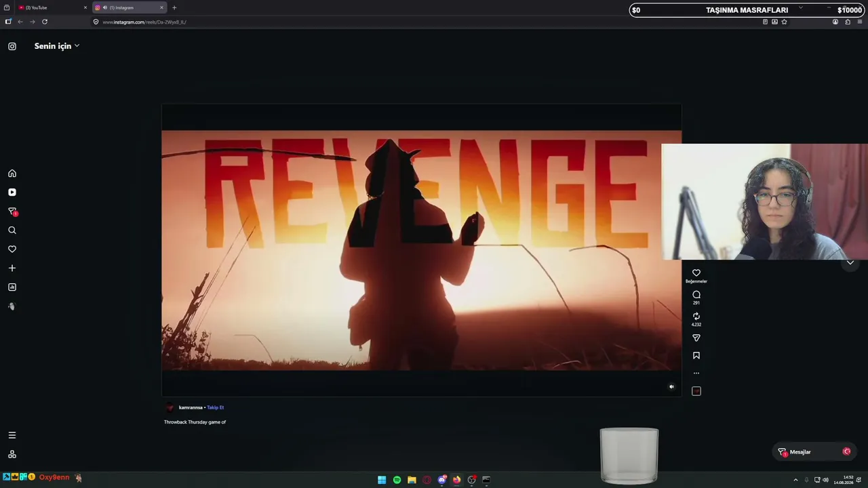Viewport: 868px width, 488px height.
Task: Open kamrannsa's profile picture
Action: point(170,407)
